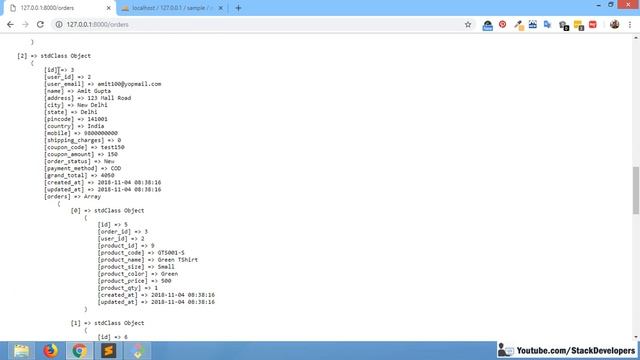Open the Pinterest extension
The image size is (640, 360).
pyautogui.click(x=502, y=24)
